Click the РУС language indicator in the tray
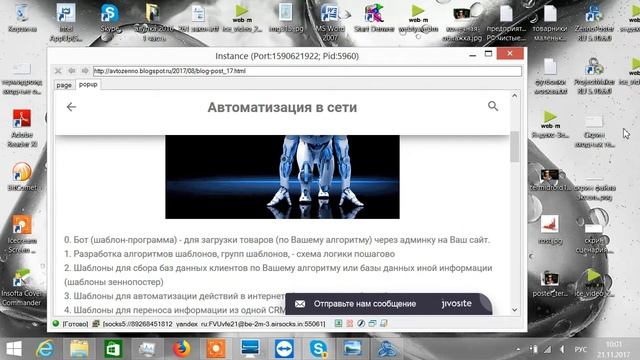 581,349
